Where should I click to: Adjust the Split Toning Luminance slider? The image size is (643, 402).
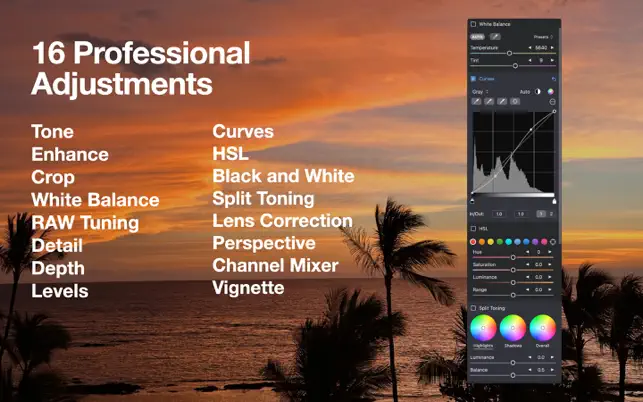click(513, 363)
